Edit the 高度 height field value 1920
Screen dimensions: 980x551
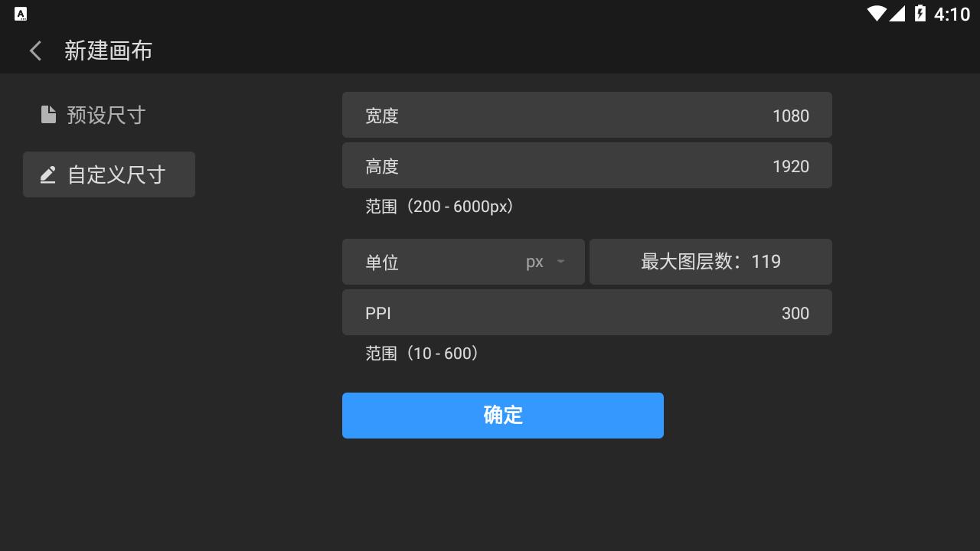click(587, 166)
